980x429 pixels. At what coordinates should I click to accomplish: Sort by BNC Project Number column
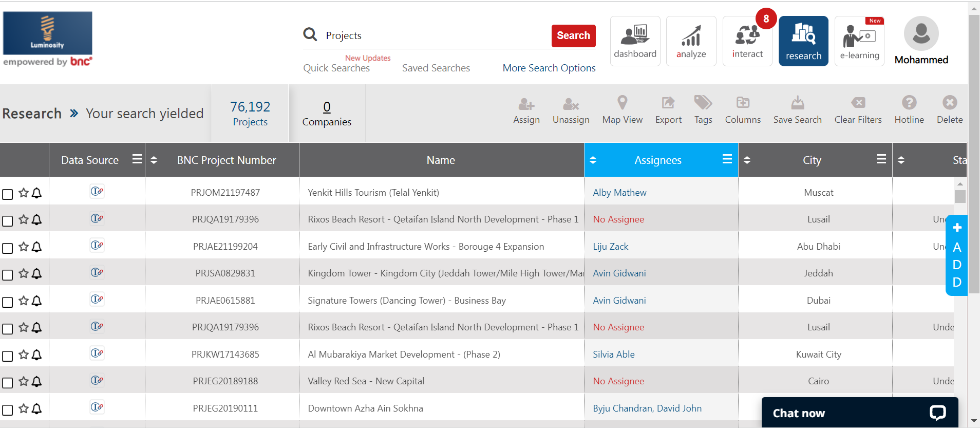(x=154, y=160)
